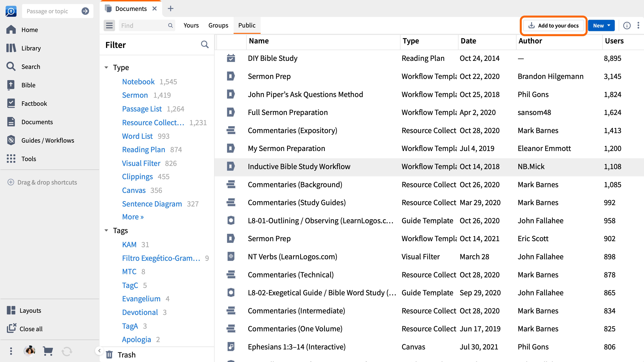The width and height of the screenshot is (644, 362).
Task: Open the New document dropdown
Action: [601, 25]
